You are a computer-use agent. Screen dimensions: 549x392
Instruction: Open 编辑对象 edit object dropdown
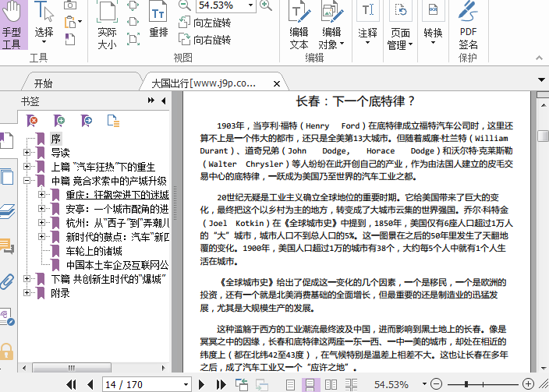point(332,24)
